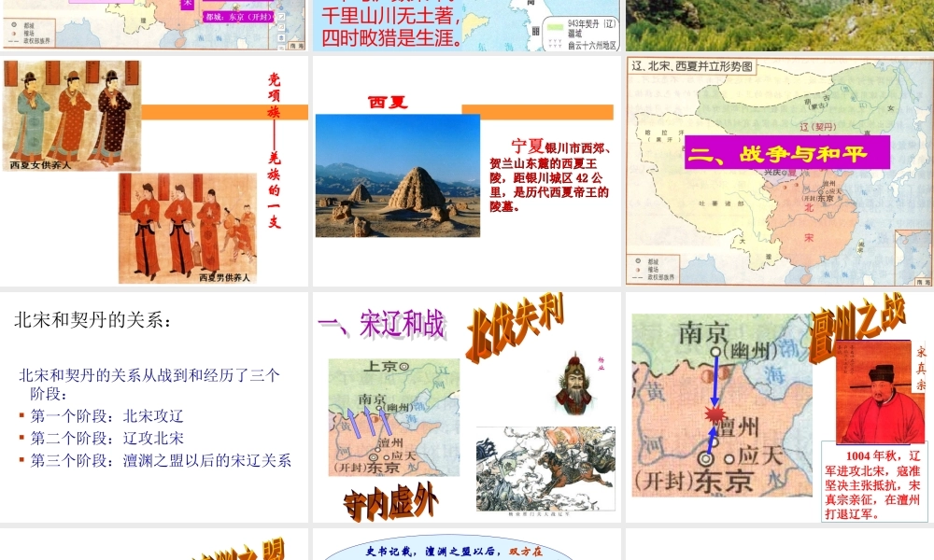Click the 澶州之战 word art title
934x560 pixels.
(x=856, y=322)
